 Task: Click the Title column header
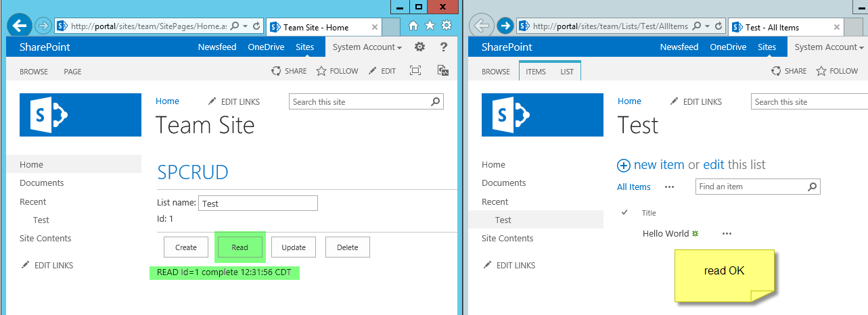coord(649,213)
